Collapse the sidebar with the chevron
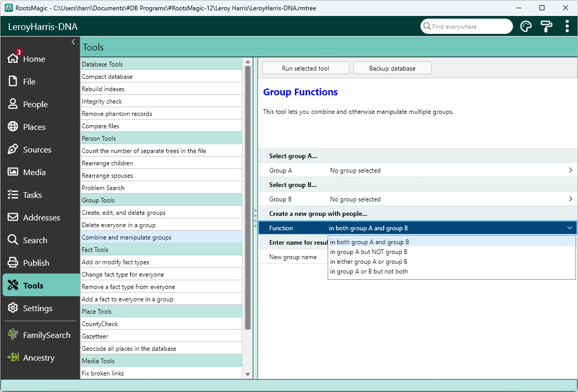The image size is (578, 392). click(x=73, y=42)
